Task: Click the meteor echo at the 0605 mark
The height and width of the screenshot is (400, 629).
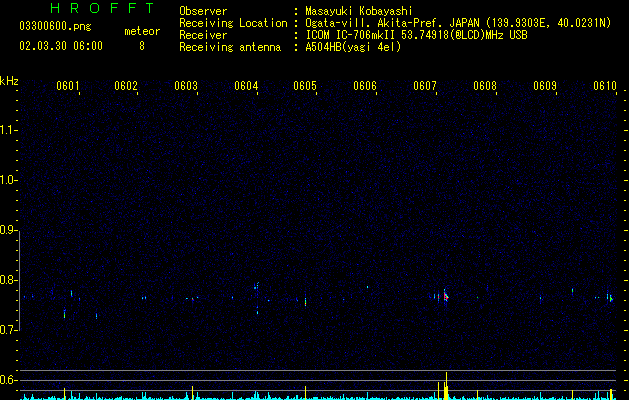Action: (305, 301)
